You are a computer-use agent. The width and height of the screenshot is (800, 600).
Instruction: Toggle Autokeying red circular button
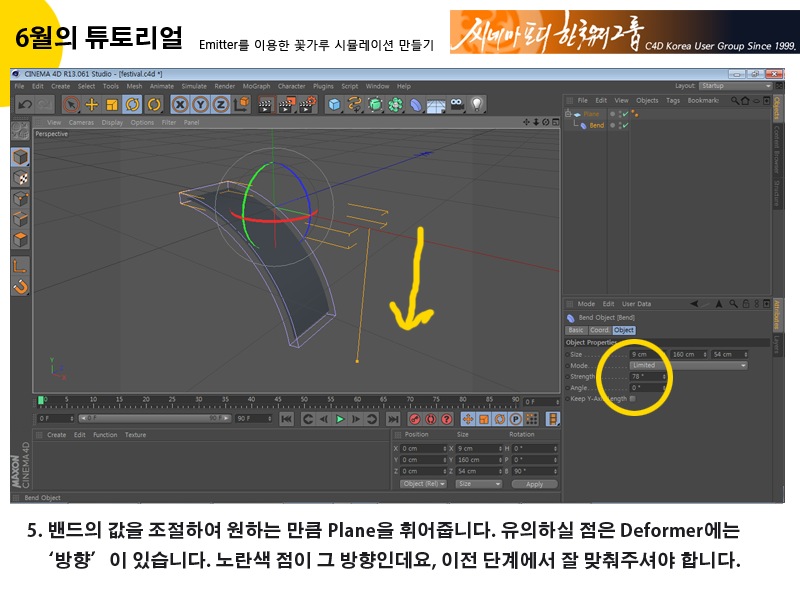coord(431,419)
